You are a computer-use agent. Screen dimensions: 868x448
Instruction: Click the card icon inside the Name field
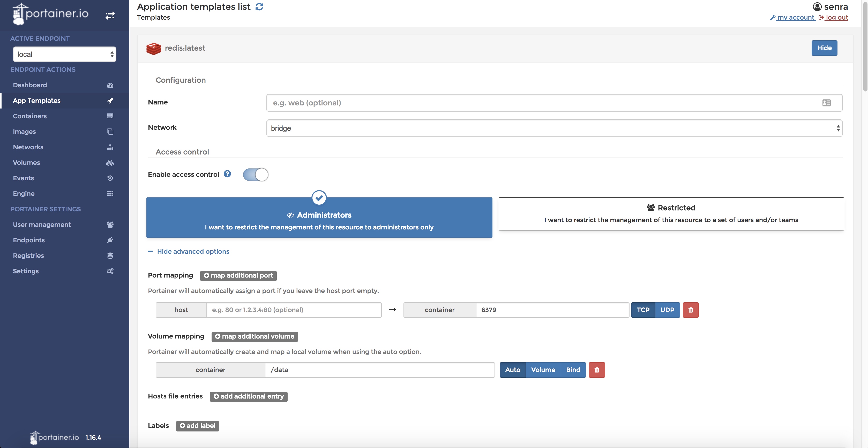(x=826, y=103)
